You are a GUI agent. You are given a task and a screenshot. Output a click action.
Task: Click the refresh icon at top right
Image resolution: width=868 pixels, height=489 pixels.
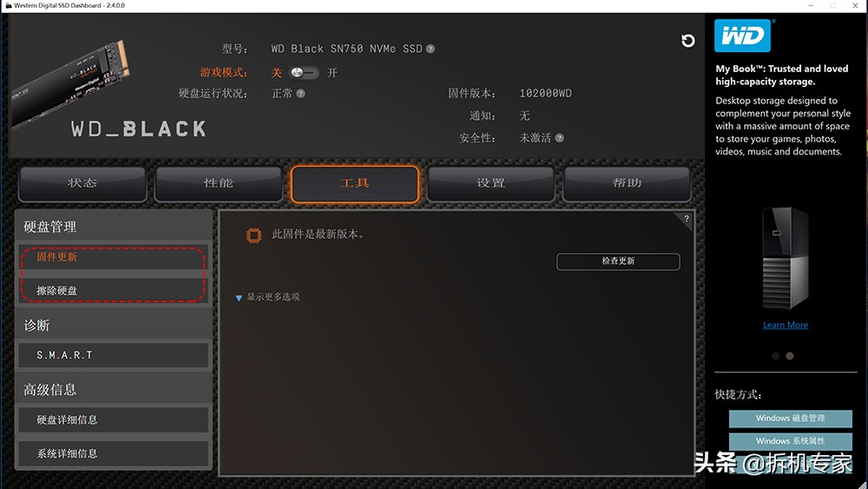coord(687,41)
